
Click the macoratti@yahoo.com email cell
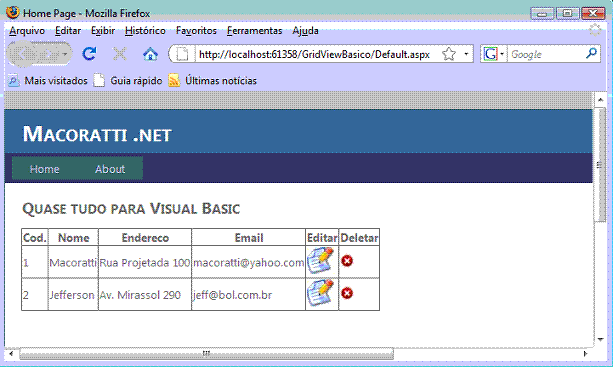[249, 262]
